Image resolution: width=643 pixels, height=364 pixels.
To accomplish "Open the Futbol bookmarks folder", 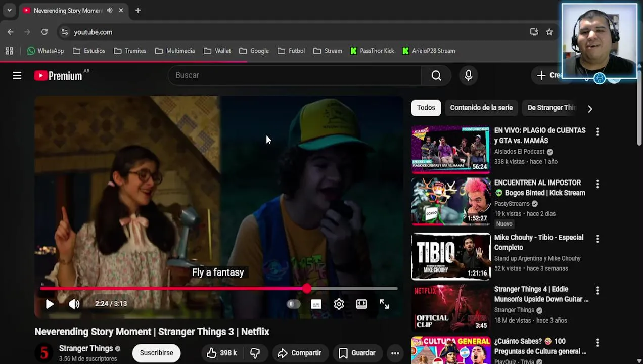I will (x=290, y=51).
